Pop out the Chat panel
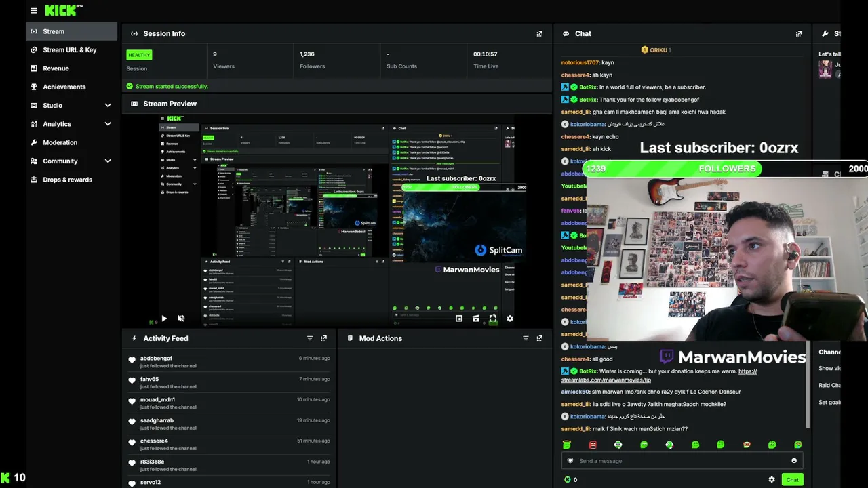The height and width of the screenshot is (488, 868). 799,33
